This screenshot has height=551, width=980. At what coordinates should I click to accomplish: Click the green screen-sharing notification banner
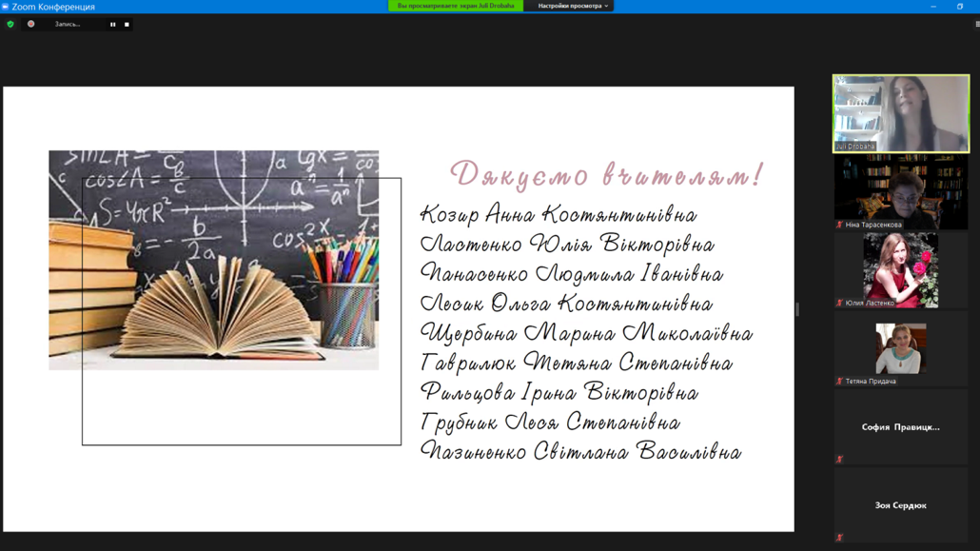click(455, 6)
